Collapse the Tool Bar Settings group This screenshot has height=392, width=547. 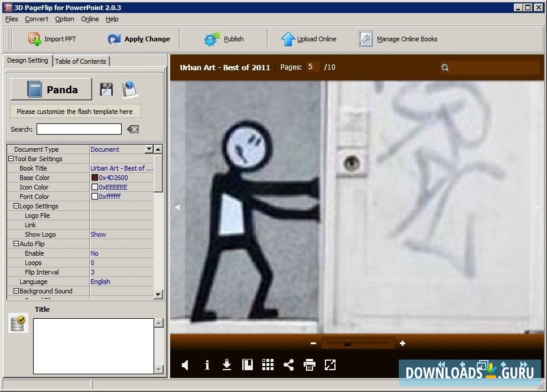tap(10, 158)
